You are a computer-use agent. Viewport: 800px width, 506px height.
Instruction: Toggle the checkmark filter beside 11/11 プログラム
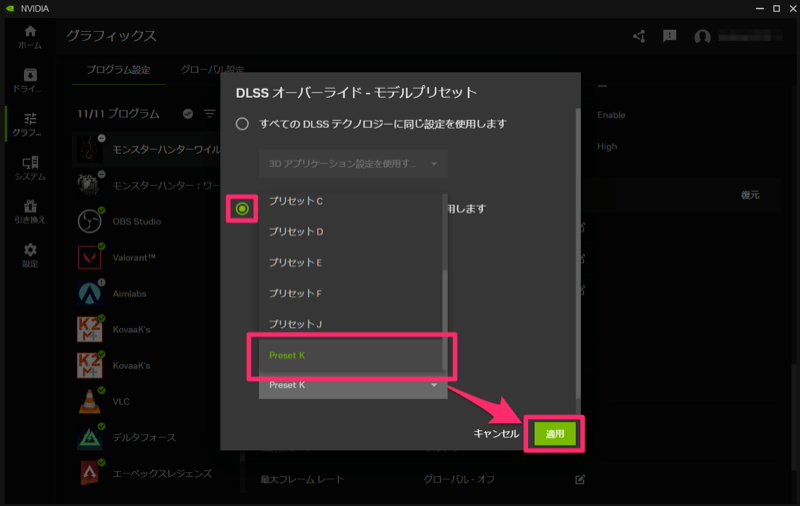point(188,114)
